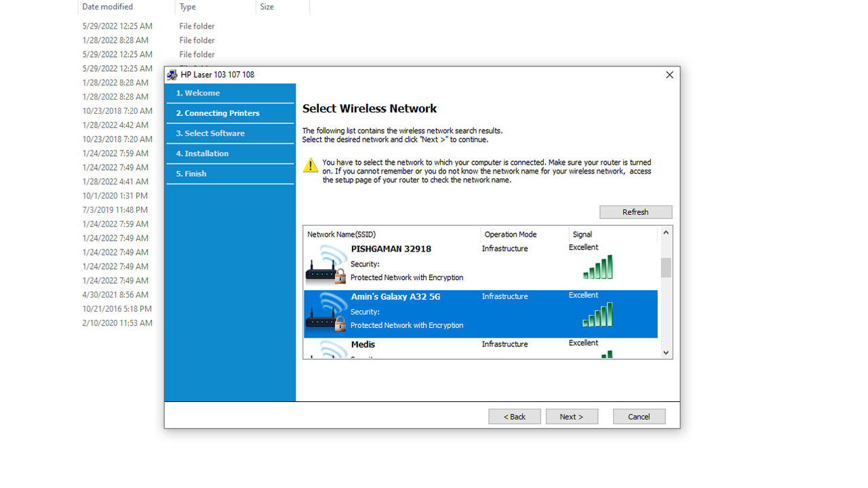Click the network list scroll up arrow
The width and height of the screenshot is (868, 488).
[666, 232]
